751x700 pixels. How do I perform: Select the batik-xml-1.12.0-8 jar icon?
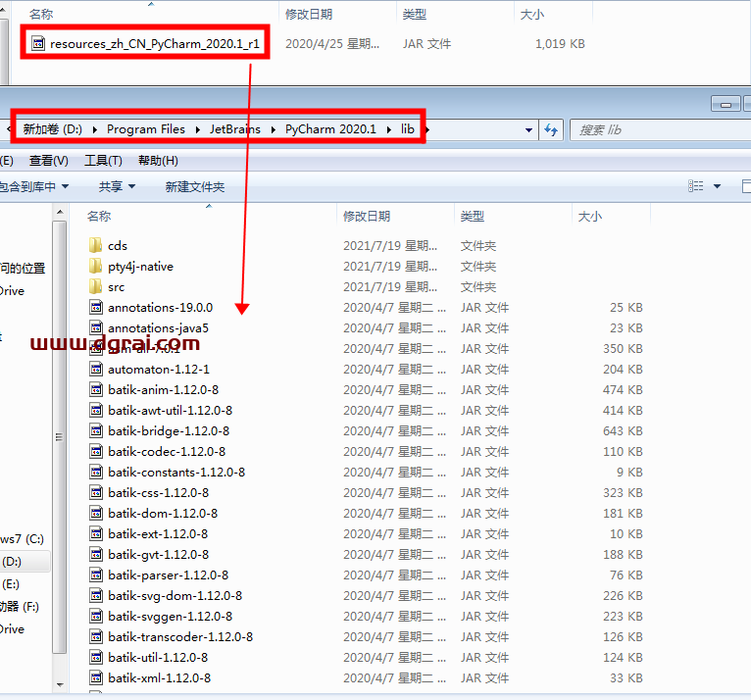coord(96,677)
